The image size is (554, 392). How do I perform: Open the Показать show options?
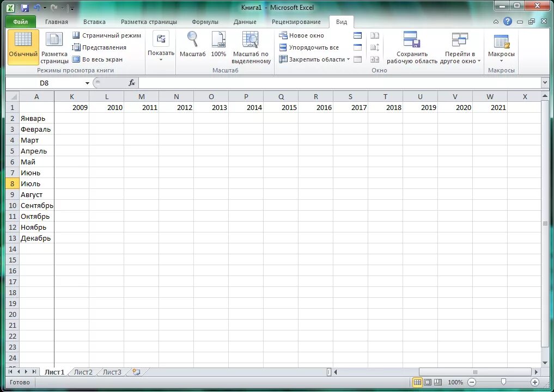tap(161, 46)
